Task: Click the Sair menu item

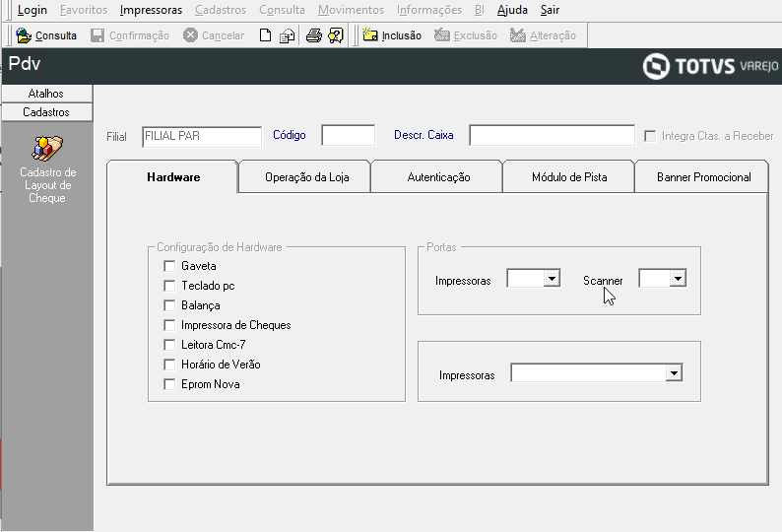Action: pos(550,10)
